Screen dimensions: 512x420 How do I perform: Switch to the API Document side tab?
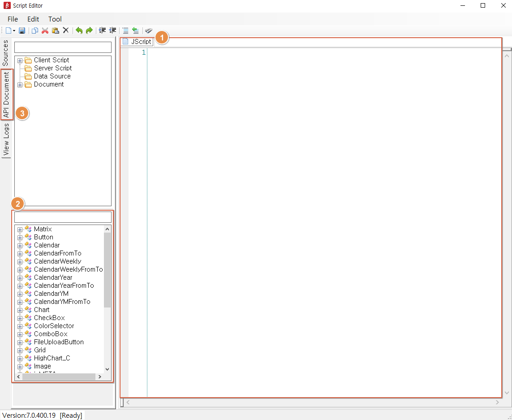point(6,95)
